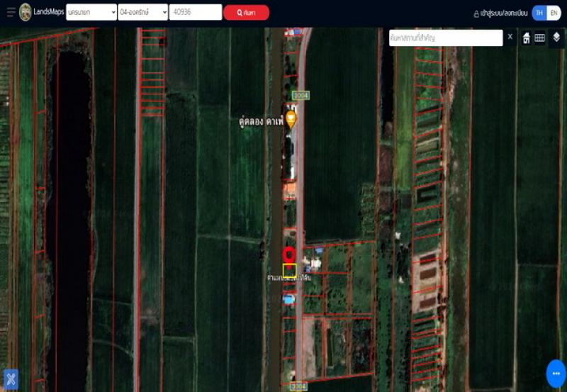Click the LandsMaps emblem logo
The width and height of the screenshot is (567, 392).
click(x=26, y=12)
